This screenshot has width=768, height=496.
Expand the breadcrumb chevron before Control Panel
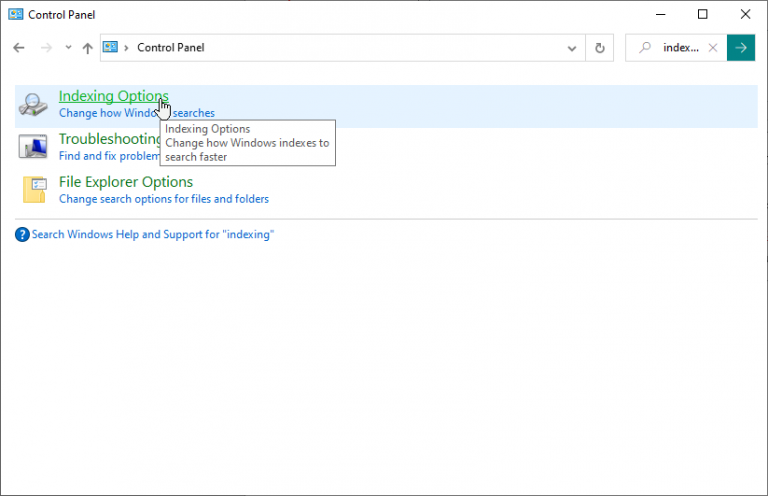point(126,48)
